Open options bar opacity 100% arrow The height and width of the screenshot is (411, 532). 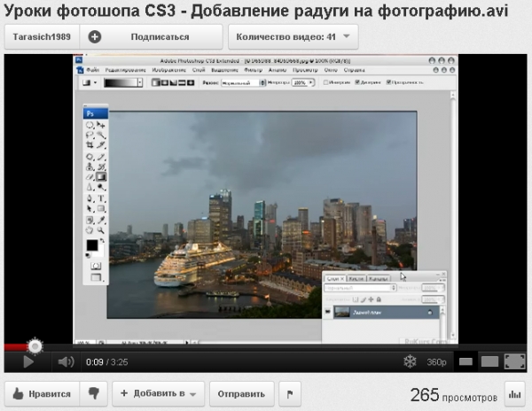pyautogui.click(x=311, y=82)
